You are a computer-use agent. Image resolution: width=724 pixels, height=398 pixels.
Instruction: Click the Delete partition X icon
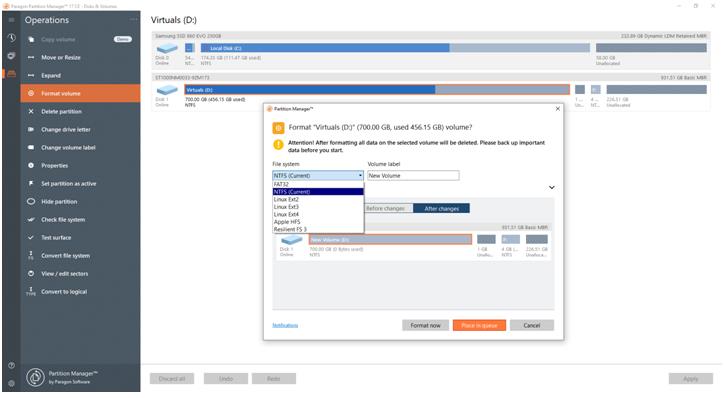tap(31, 112)
